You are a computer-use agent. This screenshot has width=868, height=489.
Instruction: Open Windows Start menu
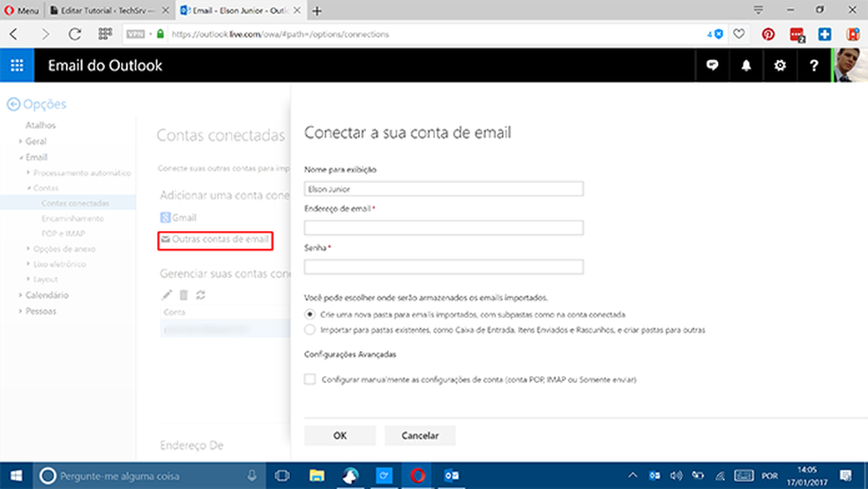17,476
